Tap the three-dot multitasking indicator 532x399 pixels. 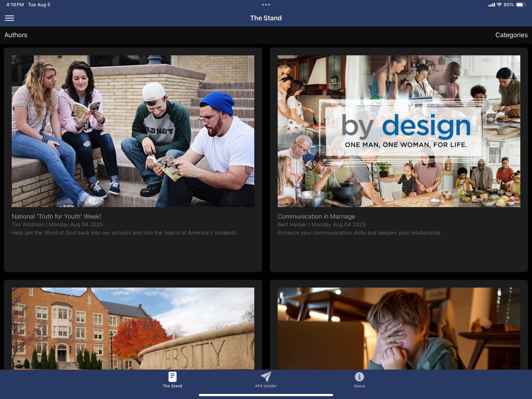(266, 4)
